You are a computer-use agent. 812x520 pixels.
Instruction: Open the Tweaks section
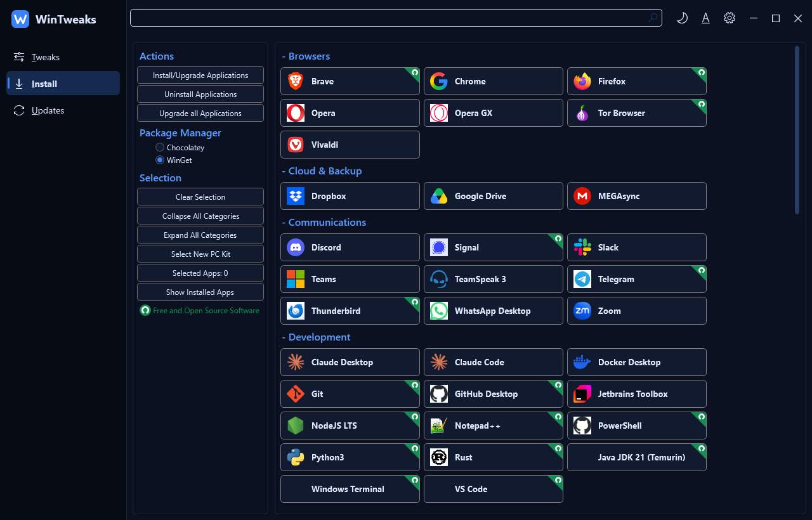coord(63,57)
